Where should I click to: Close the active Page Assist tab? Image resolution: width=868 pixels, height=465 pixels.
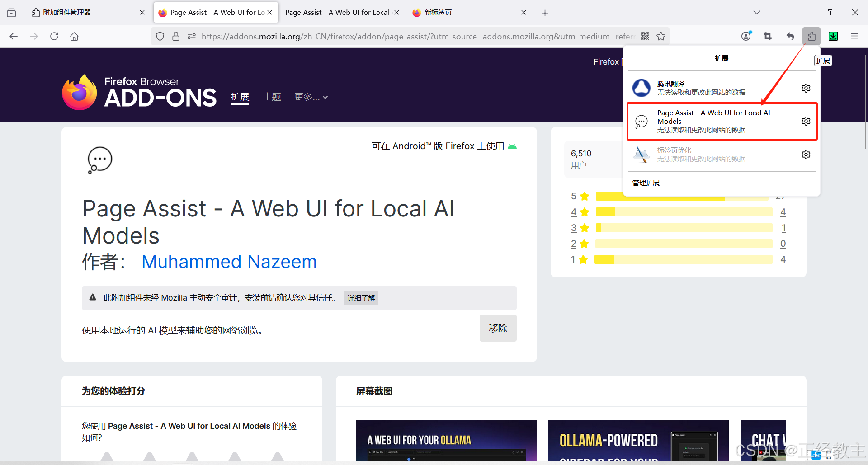pos(269,13)
